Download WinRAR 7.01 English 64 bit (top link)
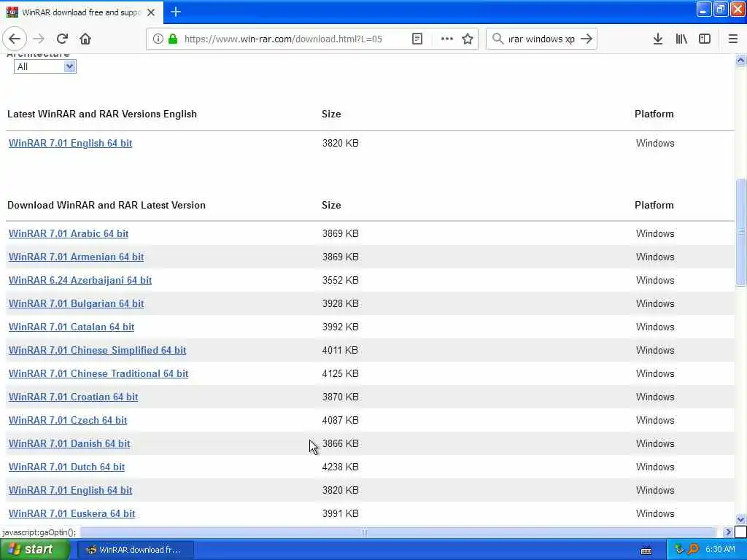 click(71, 144)
